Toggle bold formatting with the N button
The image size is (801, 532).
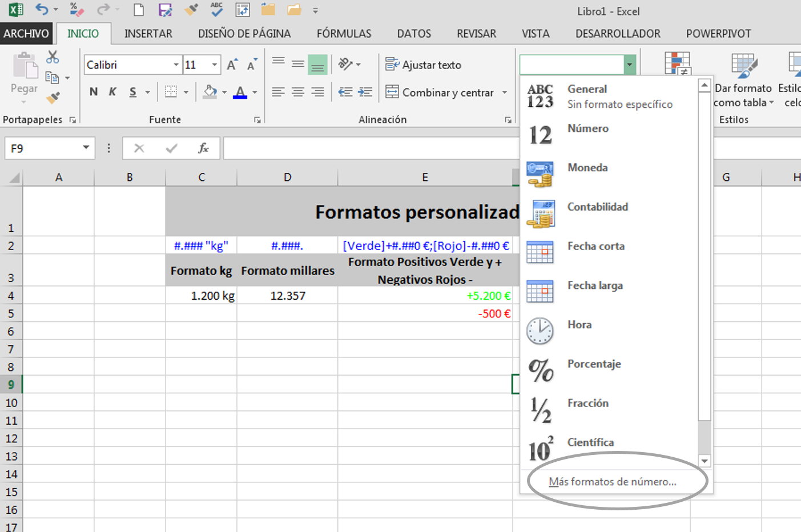click(93, 91)
